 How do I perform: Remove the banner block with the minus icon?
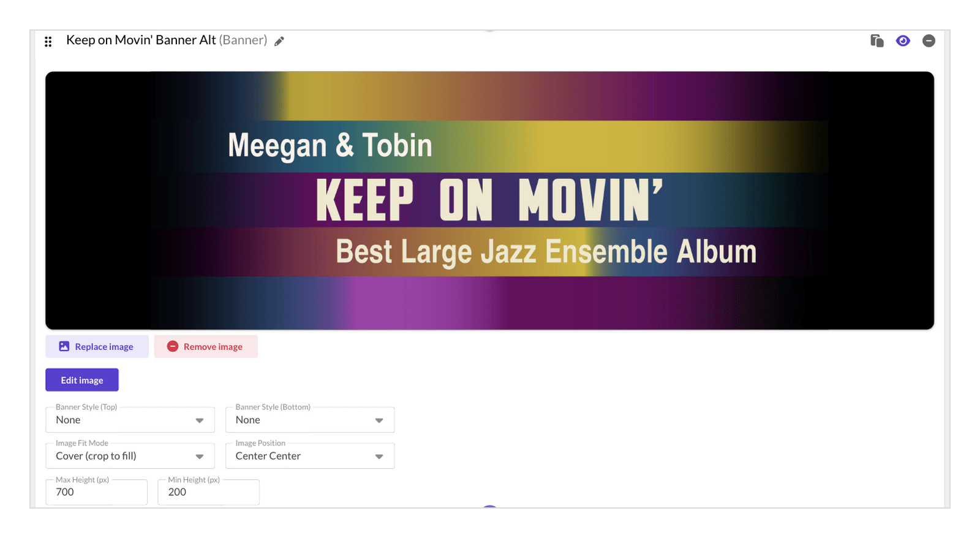click(929, 40)
